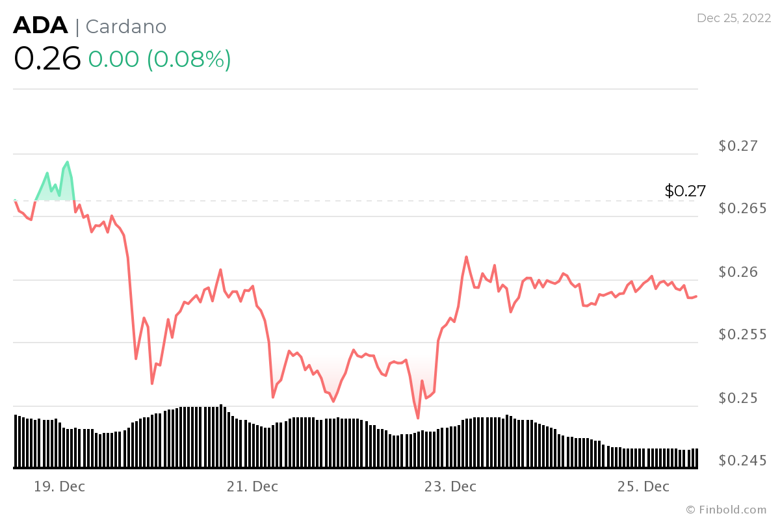Screen dimensions: 780x520
Task: Click the last volume bar on right
Action: click(695, 458)
